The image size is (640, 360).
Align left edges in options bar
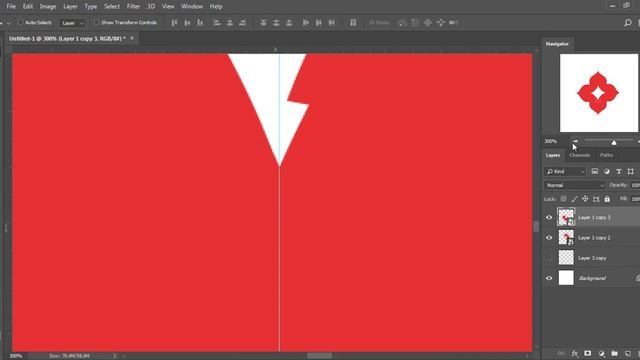tap(217, 23)
